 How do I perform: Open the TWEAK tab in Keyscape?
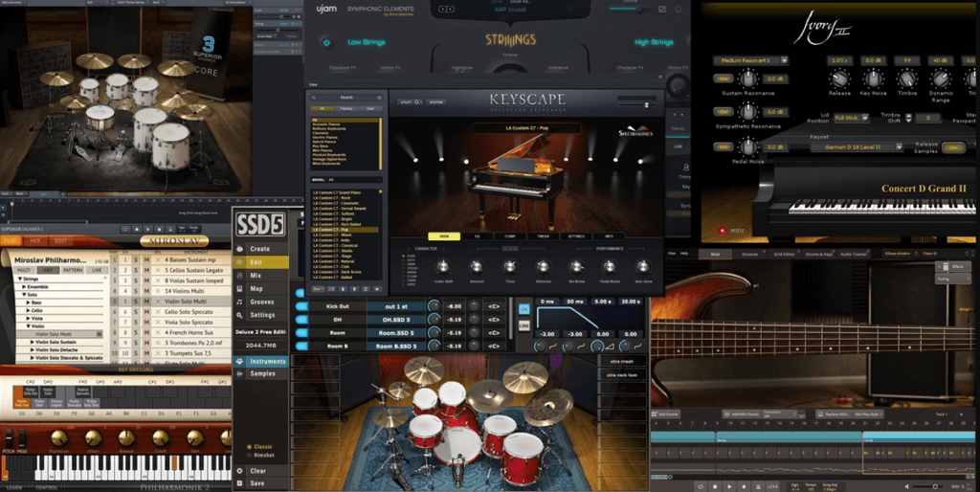coord(544,236)
